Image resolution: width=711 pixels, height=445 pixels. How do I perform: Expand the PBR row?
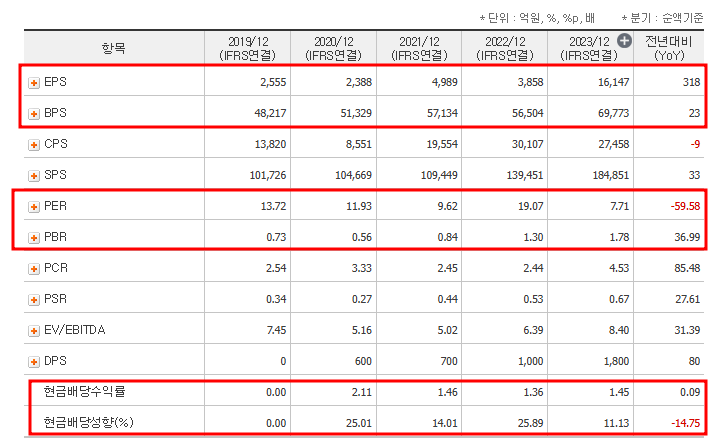[34, 238]
